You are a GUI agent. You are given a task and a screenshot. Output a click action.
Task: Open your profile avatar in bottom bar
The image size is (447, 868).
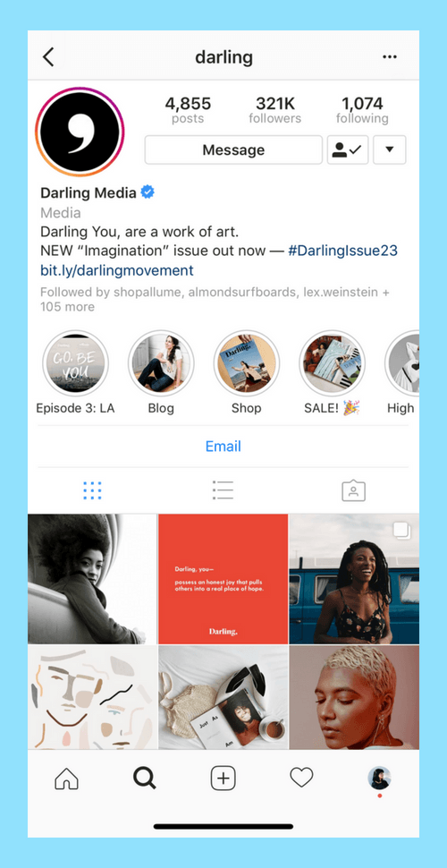click(x=380, y=779)
